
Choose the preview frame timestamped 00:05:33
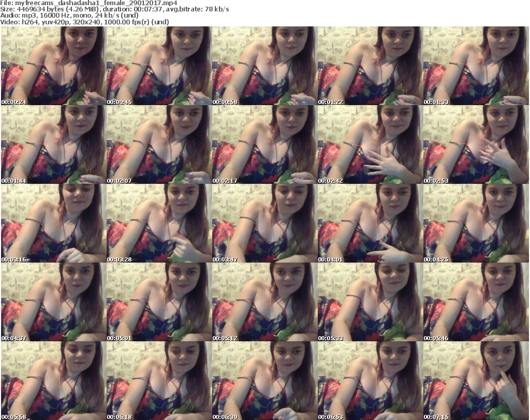[x=371, y=302]
